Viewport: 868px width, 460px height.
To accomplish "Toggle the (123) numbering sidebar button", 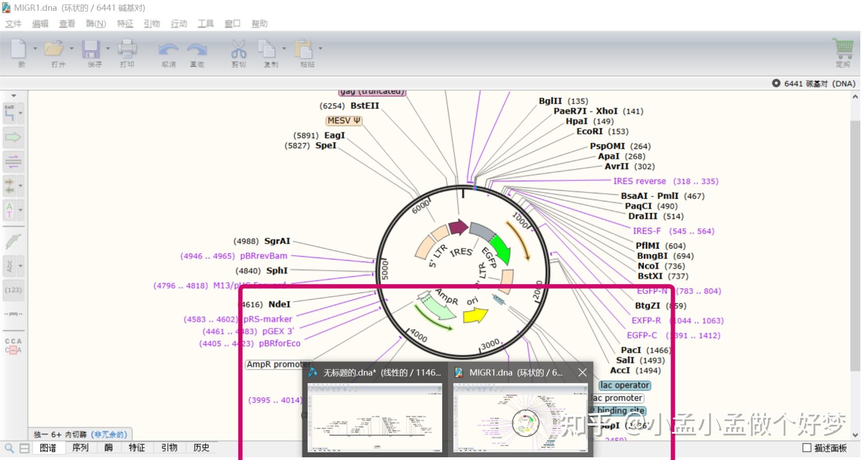I will 13,290.
